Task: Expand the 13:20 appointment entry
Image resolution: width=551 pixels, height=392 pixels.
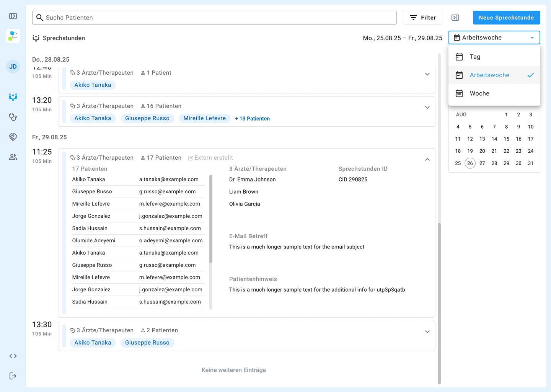Action: (x=427, y=108)
